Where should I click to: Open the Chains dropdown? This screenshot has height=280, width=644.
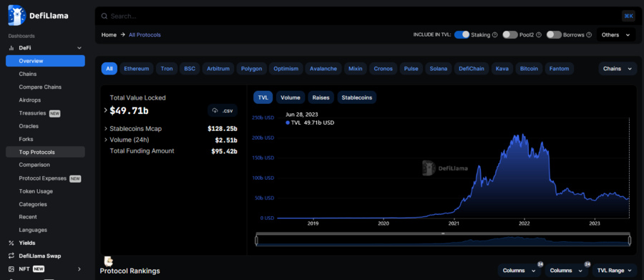point(618,69)
